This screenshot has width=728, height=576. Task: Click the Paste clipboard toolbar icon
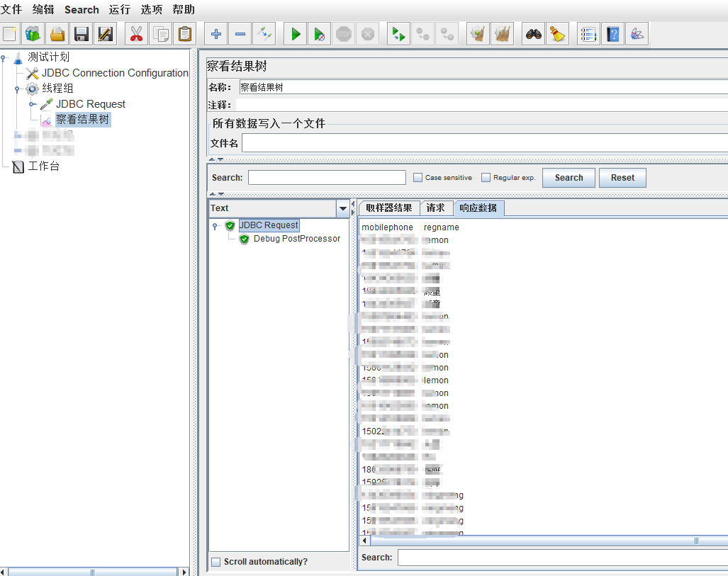(x=184, y=34)
